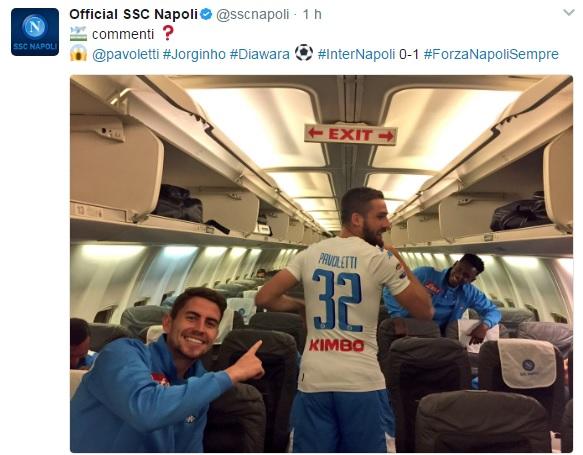Open the Official SSC Napoli profile name

pyautogui.click(x=133, y=14)
